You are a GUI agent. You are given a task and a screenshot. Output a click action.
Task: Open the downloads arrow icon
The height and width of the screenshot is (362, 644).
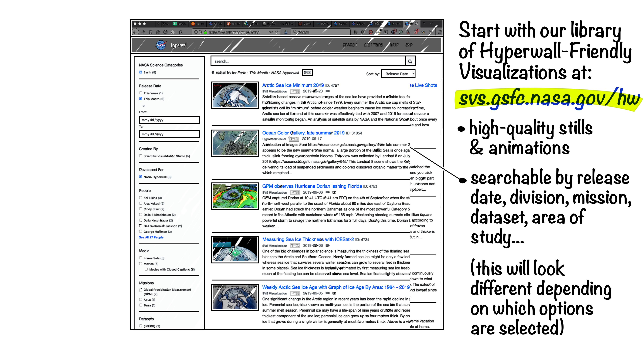[286, 32]
